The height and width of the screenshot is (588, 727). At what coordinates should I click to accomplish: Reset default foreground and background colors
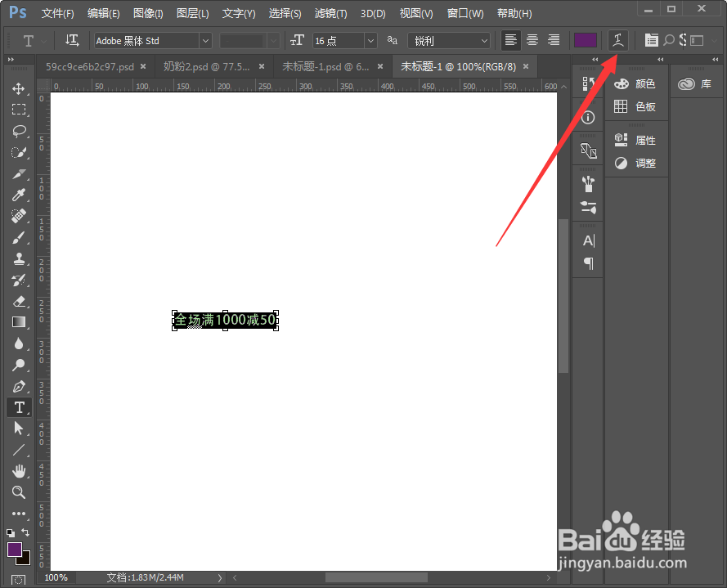coord(11,533)
